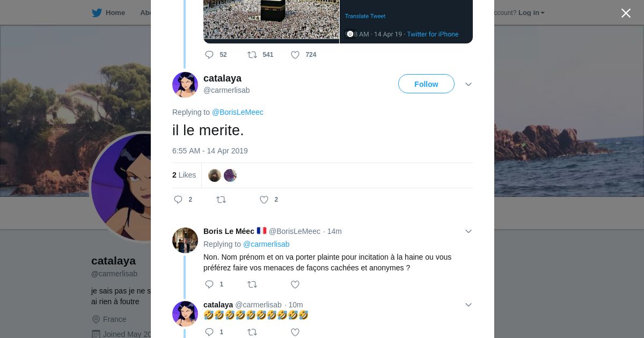644x338 pixels.
Task: Like the tweet with 724 likes
Action: 295,55
